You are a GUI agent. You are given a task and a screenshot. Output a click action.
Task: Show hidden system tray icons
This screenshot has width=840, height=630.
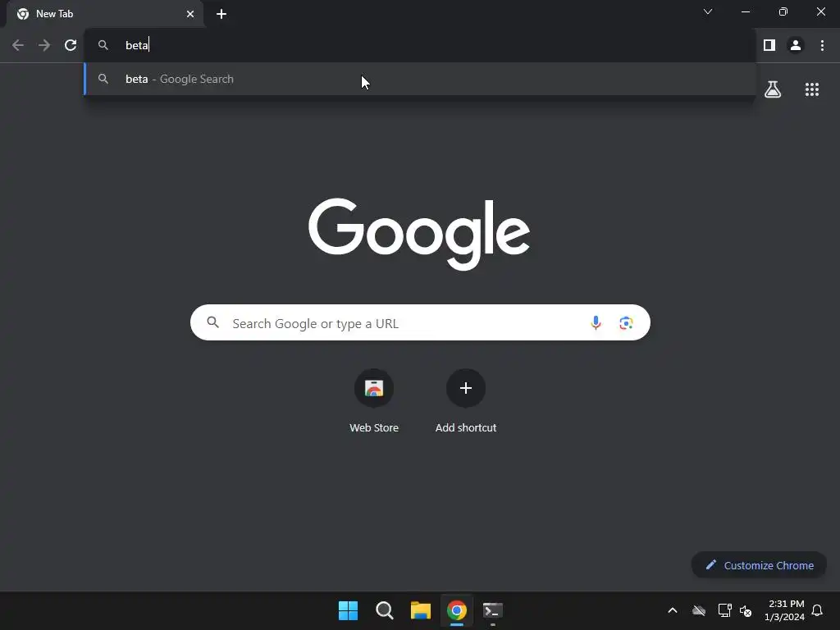coord(673,610)
